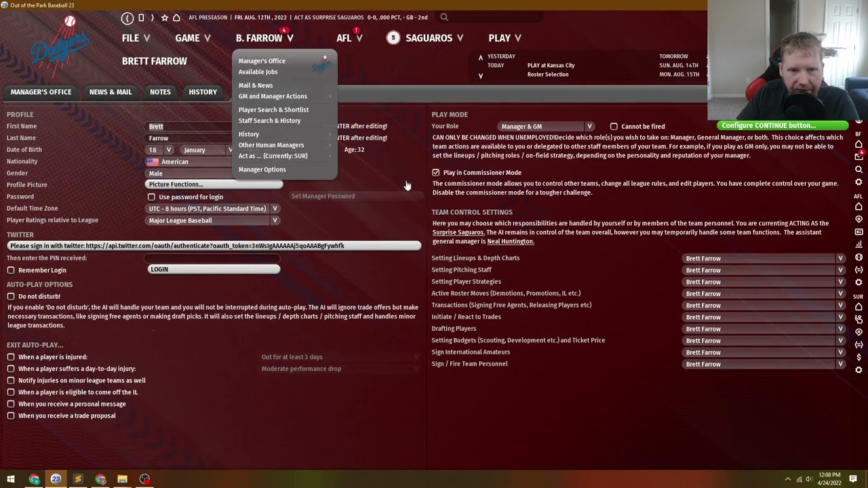Uncheck Play in Commissioner Mode

436,173
